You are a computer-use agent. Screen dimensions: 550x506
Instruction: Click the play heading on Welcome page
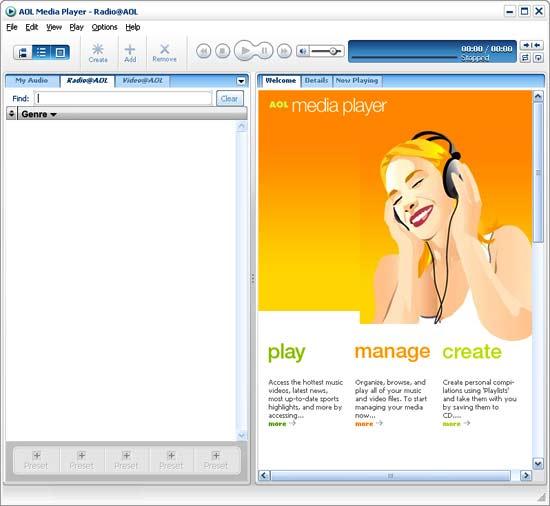click(286, 352)
